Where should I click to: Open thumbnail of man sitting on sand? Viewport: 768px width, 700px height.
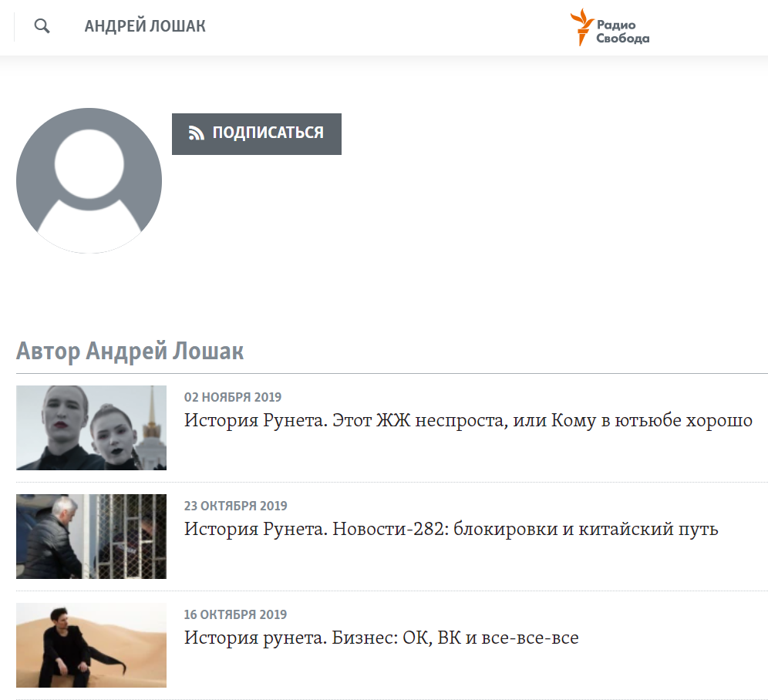tap(91, 645)
